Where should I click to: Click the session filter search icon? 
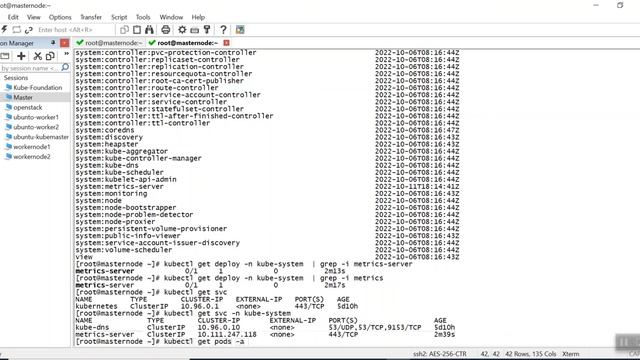click(65, 68)
